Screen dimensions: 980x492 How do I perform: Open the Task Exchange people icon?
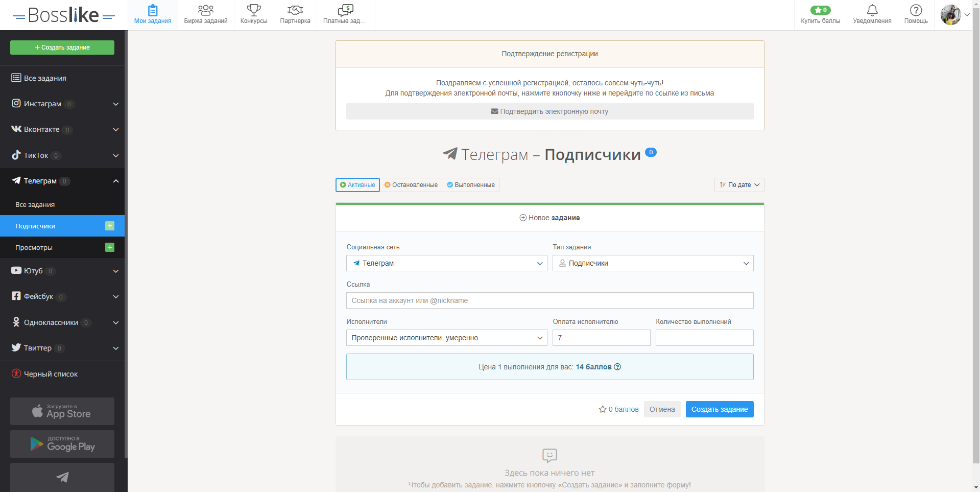(x=206, y=10)
